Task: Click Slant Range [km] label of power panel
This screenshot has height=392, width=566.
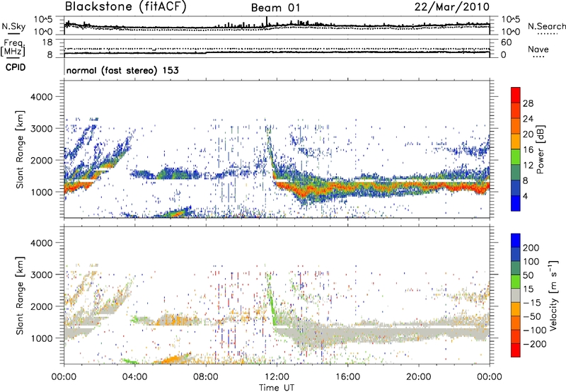Action: point(20,149)
